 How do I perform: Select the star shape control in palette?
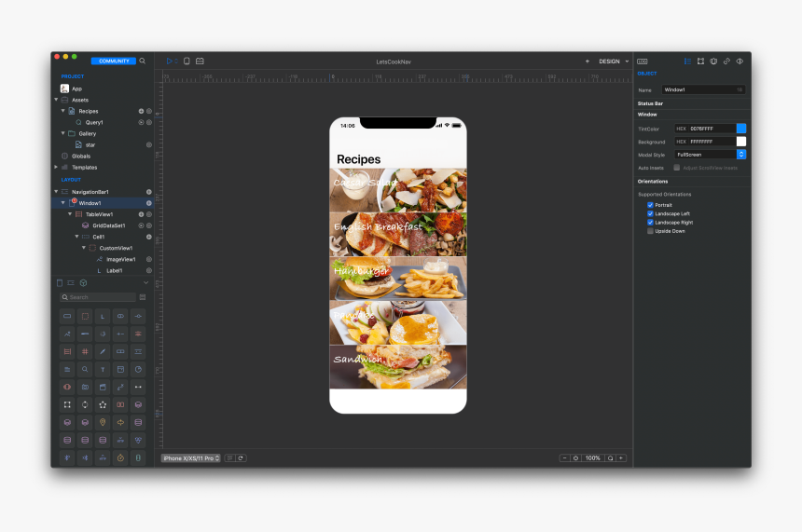coord(103,404)
